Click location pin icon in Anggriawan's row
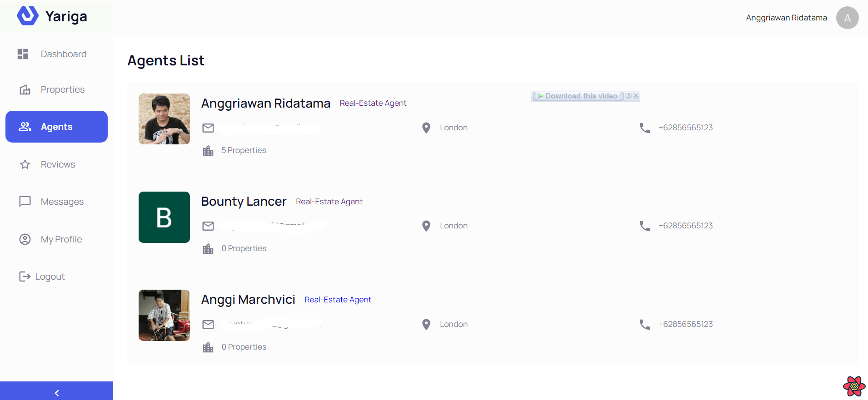The image size is (868, 400). tap(426, 128)
